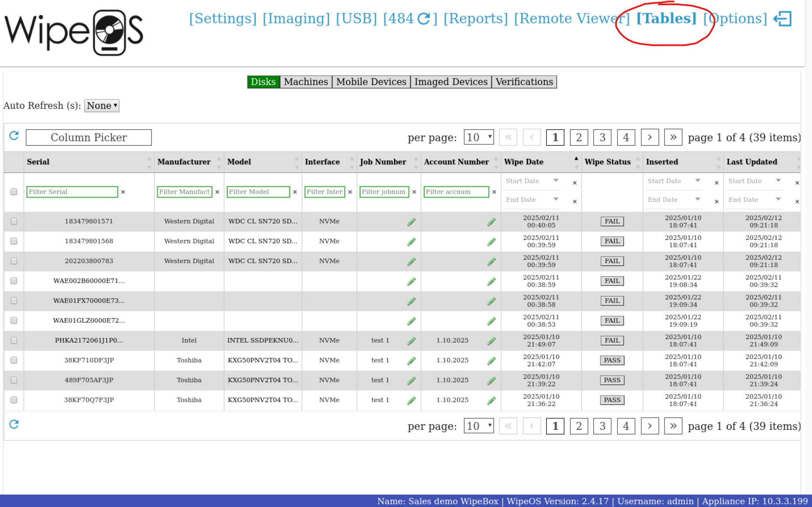Edit account number for serial 183479801571
This screenshot has width=812, height=507.
click(491, 222)
